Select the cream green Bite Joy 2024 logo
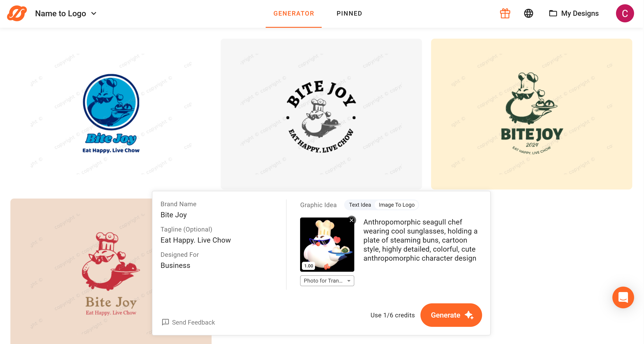Viewport: 644px width, 344px height. (x=531, y=114)
